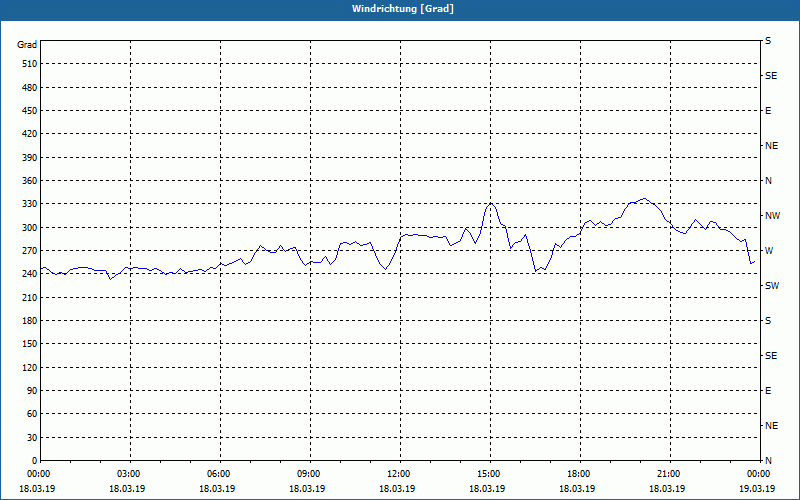The width and height of the screenshot is (800, 500).
Task: Select the y-axis value "120"
Action: click(x=30, y=367)
